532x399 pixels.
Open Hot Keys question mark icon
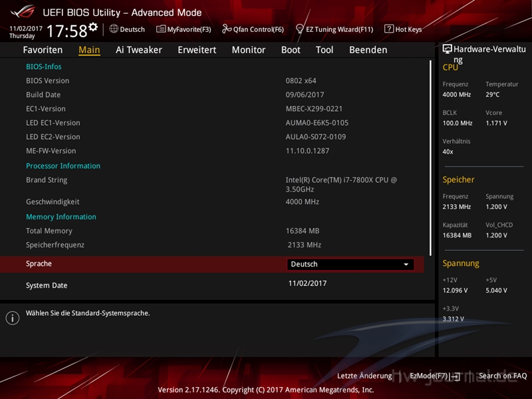[389, 29]
